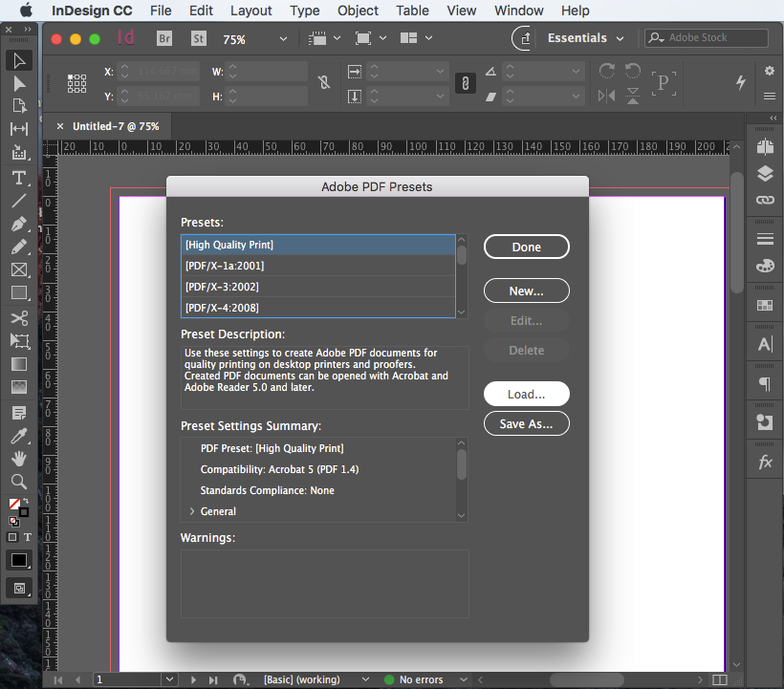Select the [PDF/X-4:2008] preset
Screen dimensions: 784x689
[318, 308]
